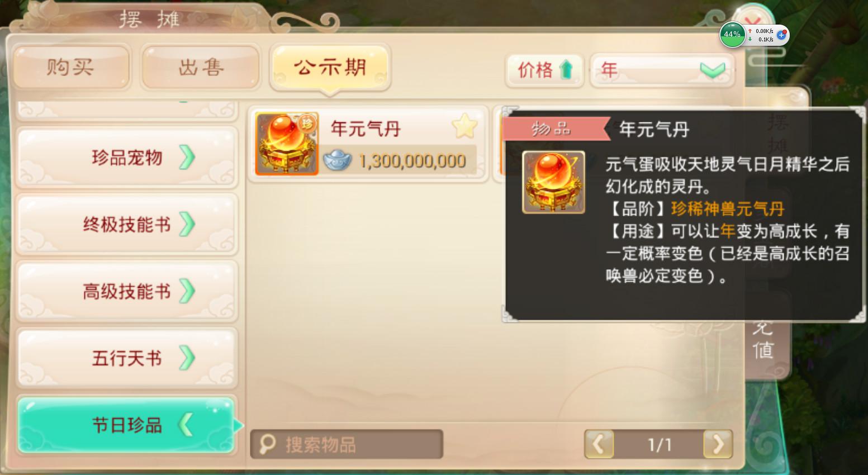
Task: Click the 搜索物品 search field
Action: pos(347,444)
